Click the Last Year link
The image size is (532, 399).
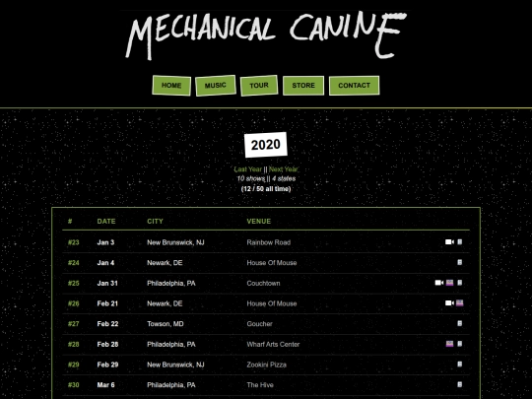pos(247,169)
